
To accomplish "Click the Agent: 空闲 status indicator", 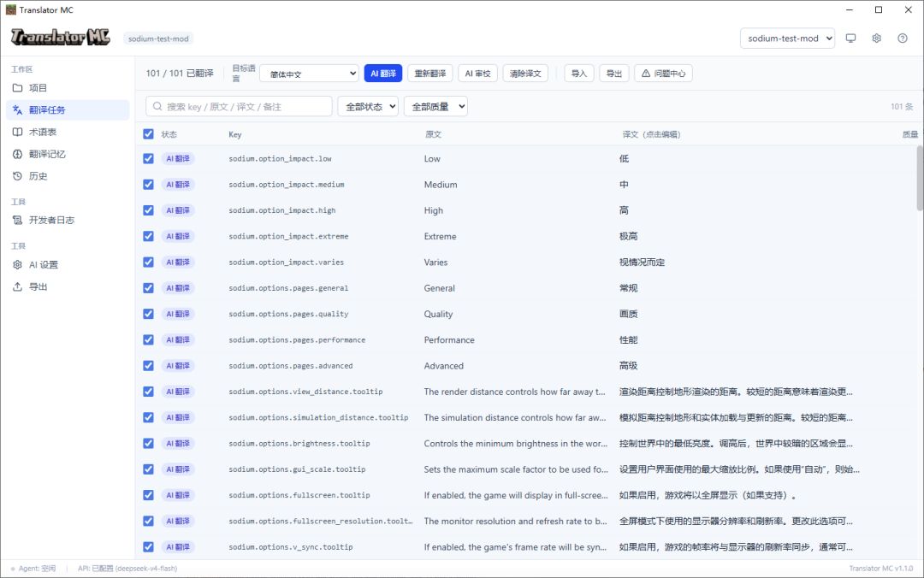I will click(33, 569).
